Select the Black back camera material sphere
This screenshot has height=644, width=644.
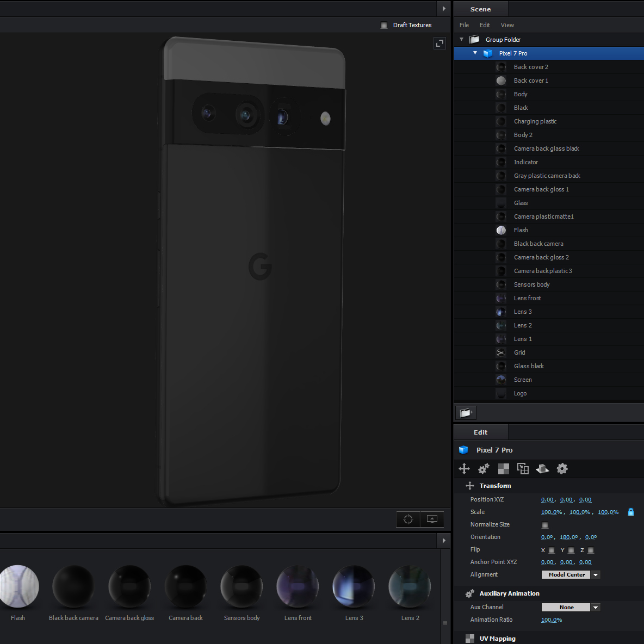[x=73, y=586]
